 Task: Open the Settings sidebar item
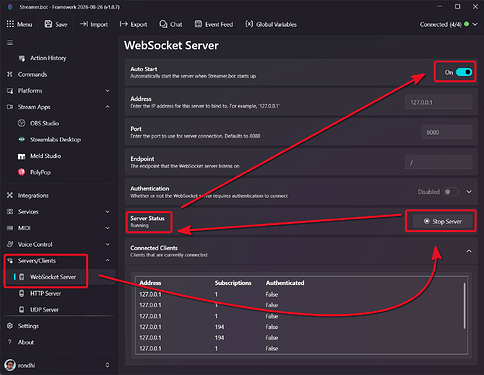point(28,326)
